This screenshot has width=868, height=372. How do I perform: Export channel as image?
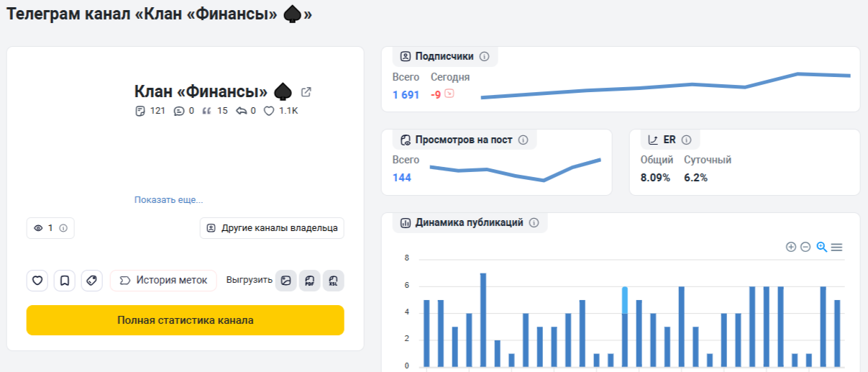(x=286, y=281)
